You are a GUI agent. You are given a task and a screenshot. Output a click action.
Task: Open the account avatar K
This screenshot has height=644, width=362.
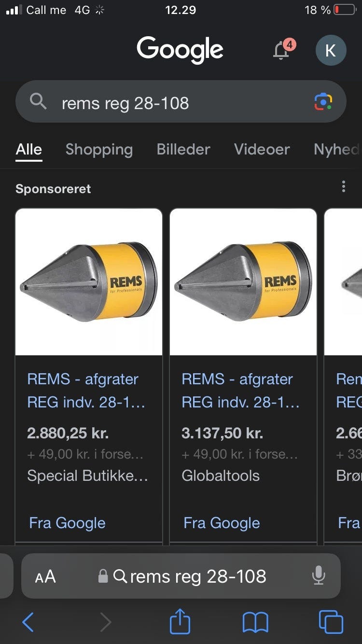coord(331,50)
